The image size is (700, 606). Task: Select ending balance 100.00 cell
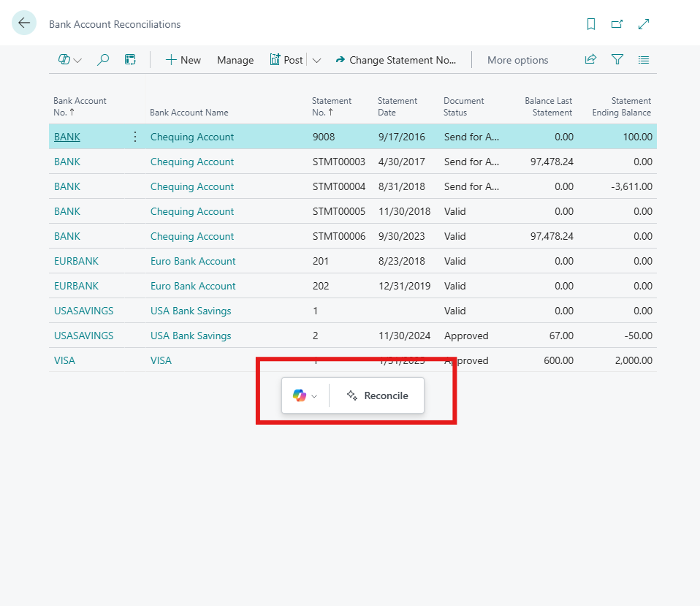coord(637,137)
